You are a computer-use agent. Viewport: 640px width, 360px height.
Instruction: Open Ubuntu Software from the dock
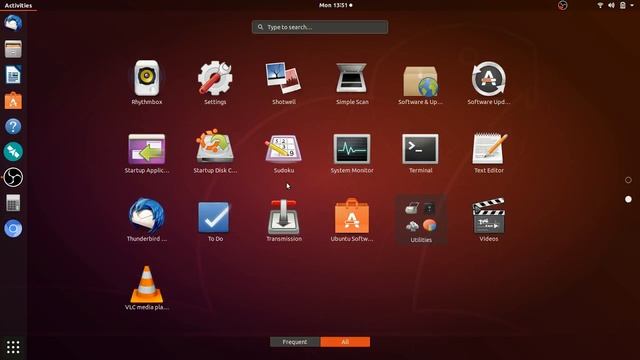[13, 100]
